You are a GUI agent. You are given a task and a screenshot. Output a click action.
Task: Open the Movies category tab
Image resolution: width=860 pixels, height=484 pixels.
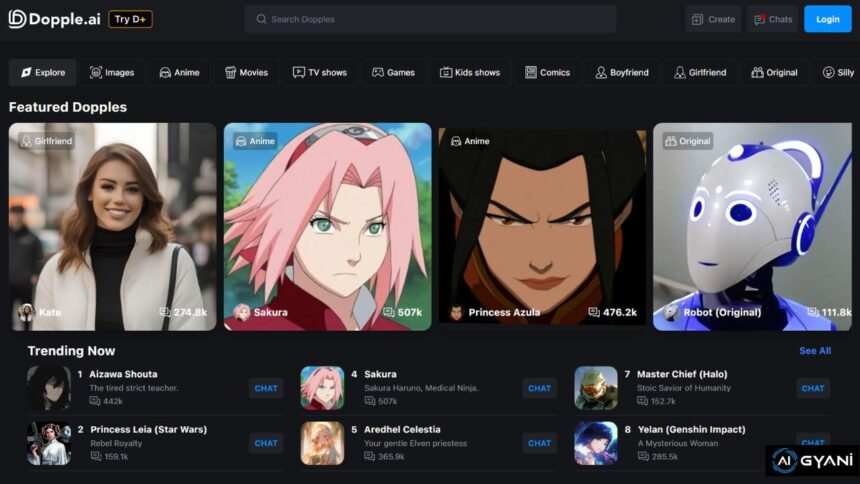point(246,72)
